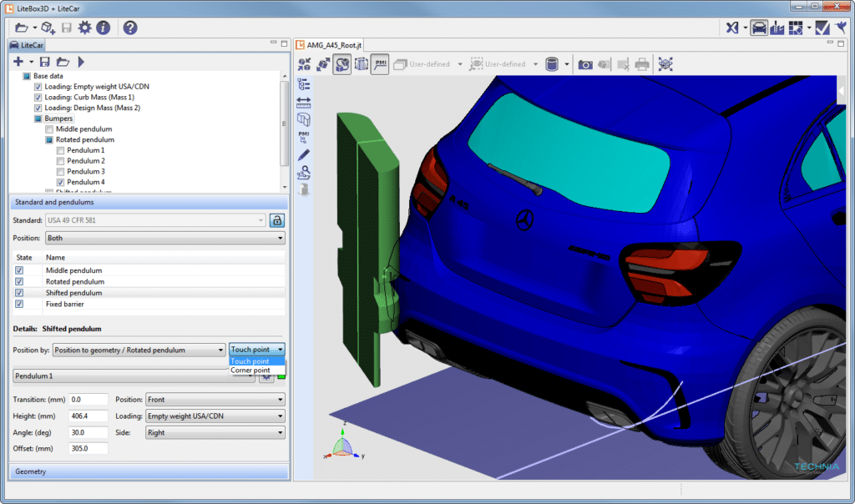Click the Excel export X icon
The width and height of the screenshot is (855, 504).
[732, 28]
